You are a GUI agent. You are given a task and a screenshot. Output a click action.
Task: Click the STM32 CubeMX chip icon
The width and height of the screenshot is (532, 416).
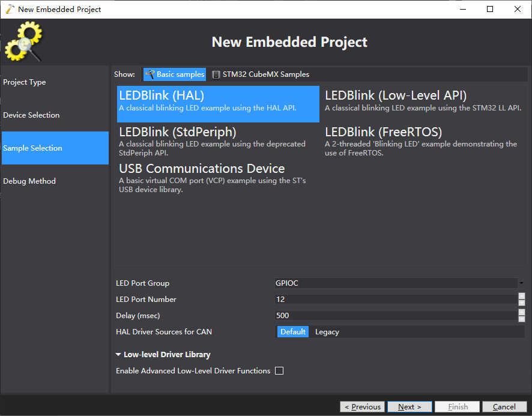tap(216, 74)
